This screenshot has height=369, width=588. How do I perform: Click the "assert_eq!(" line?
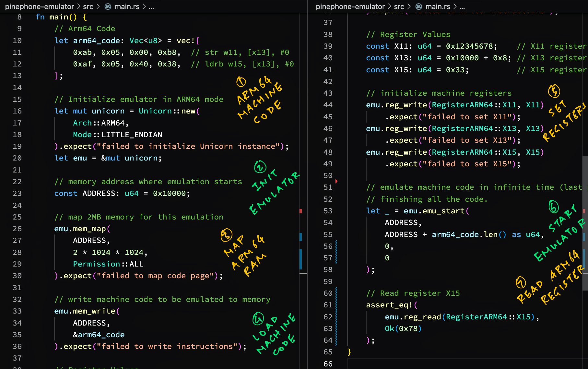392,305
